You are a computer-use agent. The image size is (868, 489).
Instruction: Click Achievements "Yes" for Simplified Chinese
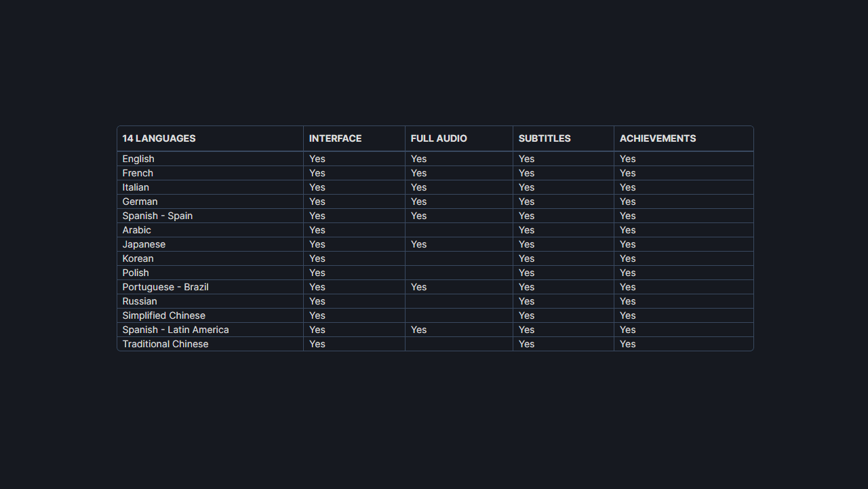627,315
